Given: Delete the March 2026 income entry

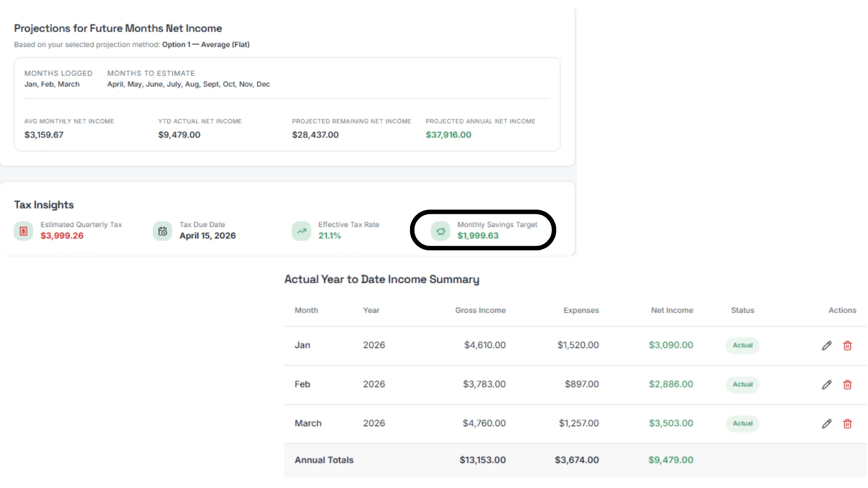Looking at the screenshot, I should pos(847,424).
